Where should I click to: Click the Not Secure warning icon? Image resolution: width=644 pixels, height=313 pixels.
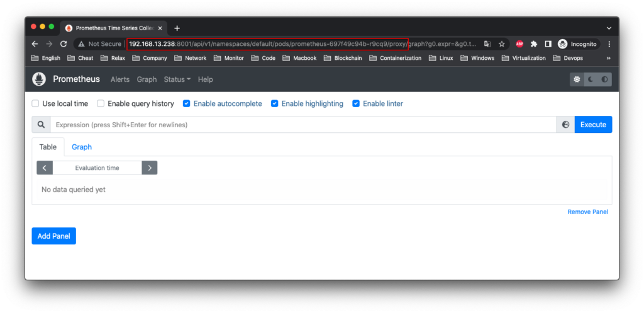click(81, 44)
